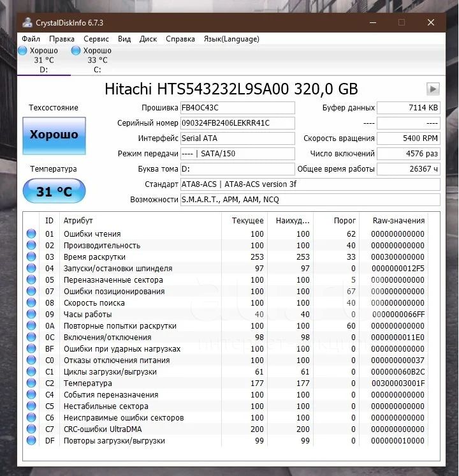Click status icon of row BF Ошибки при ударных нагрузках

31,348
